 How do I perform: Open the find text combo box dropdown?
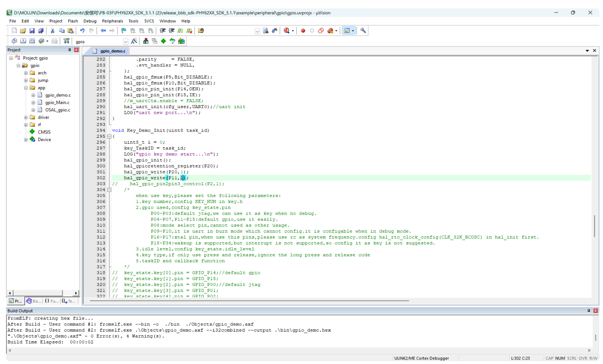coord(257,31)
